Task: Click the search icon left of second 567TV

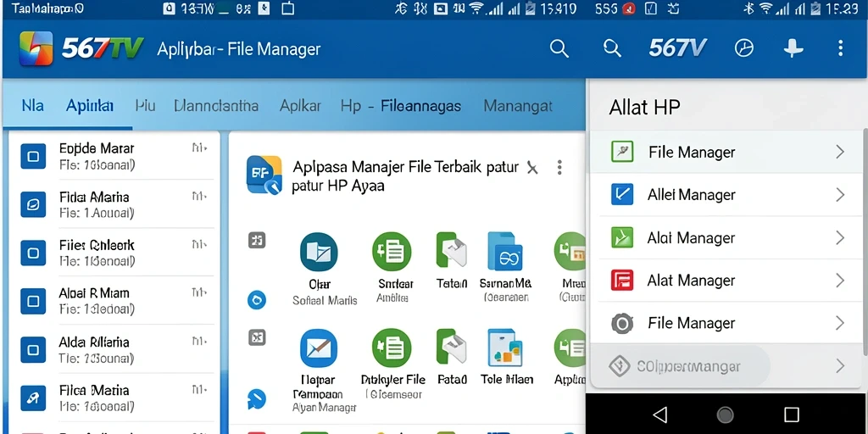Action: point(612,48)
